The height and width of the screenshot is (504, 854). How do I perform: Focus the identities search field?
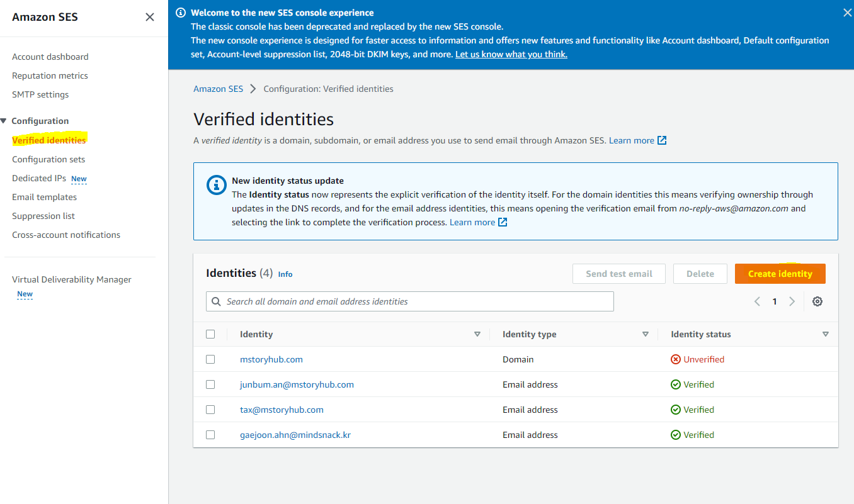pyautogui.click(x=410, y=301)
